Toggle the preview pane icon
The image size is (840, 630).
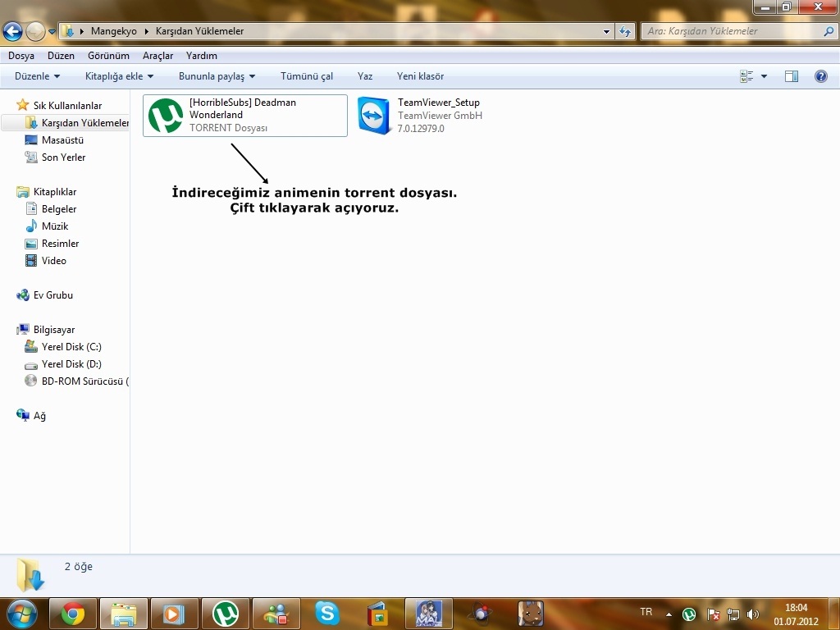click(x=792, y=76)
